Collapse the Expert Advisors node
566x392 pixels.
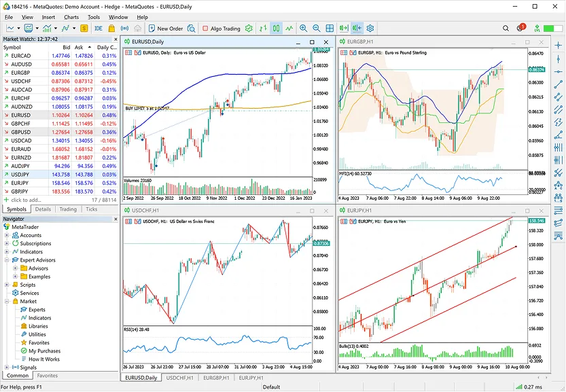pyautogui.click(x=7, y=260)
